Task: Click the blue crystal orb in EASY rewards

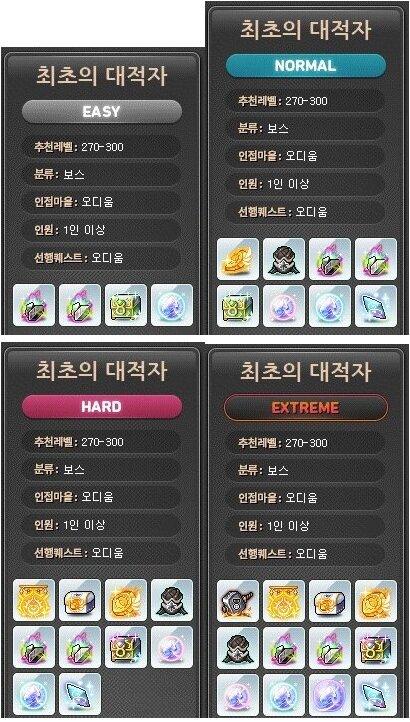Action: tap(172, 305)
